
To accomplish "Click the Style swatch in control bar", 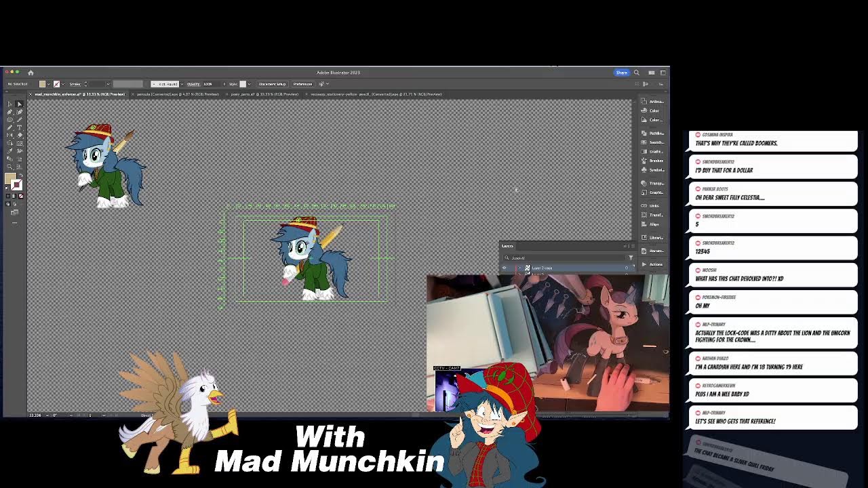I will coord(243,84).
